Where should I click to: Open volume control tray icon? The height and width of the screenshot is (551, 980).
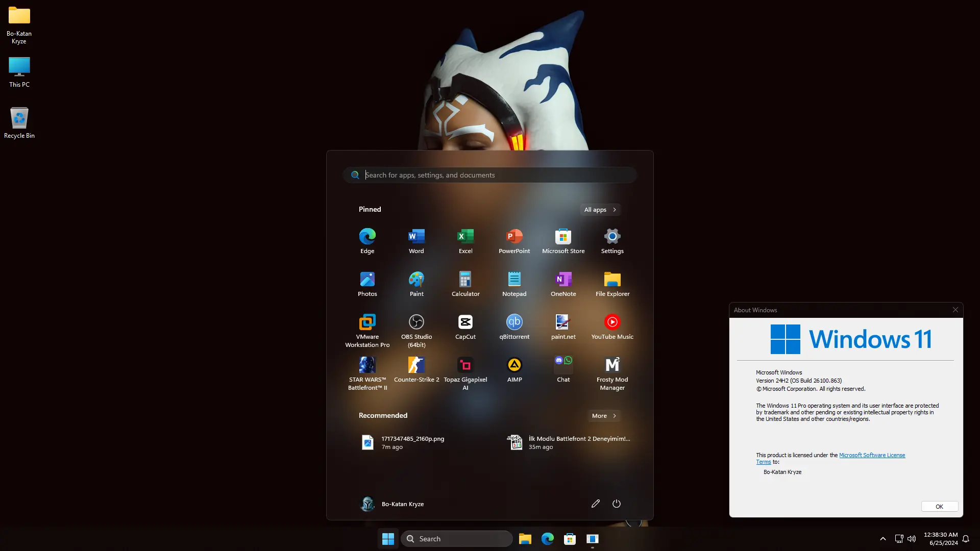point(912,539)
